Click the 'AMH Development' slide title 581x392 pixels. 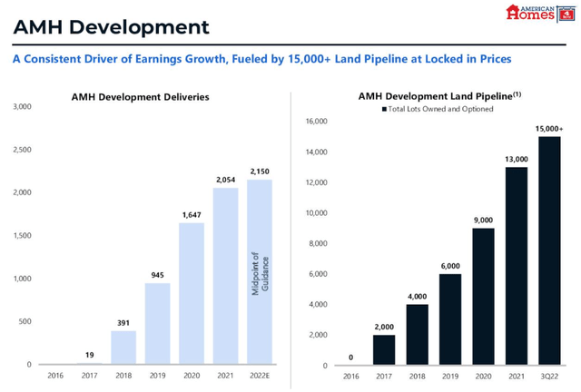point(111,27)
